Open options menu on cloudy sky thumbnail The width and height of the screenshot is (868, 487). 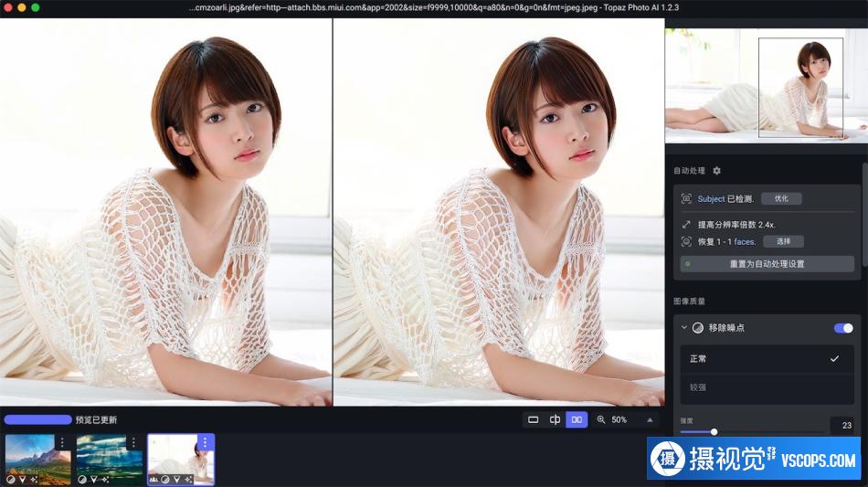(x=133, y=443)
